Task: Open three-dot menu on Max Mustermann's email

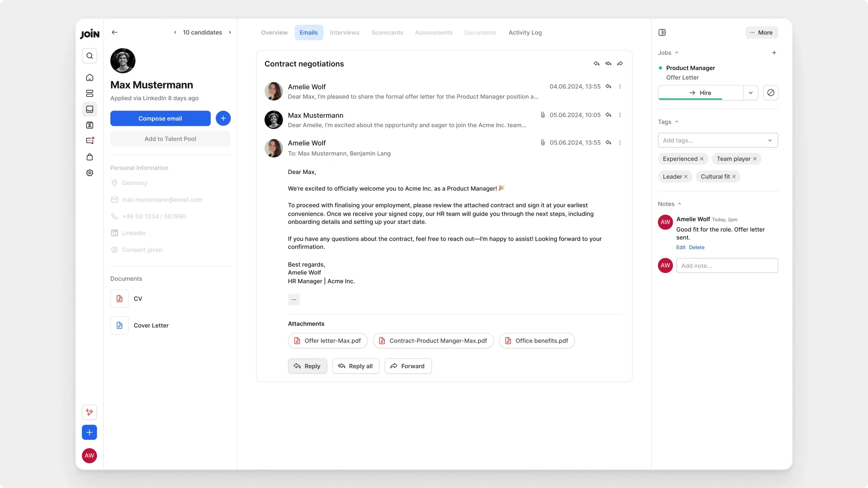Action: click(x=620, y=115)
